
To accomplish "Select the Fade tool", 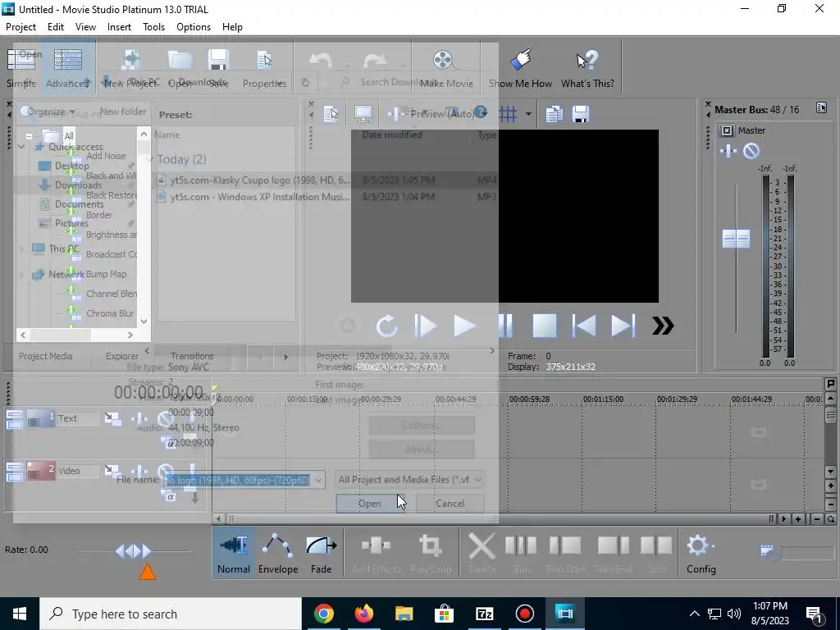I will (x=321, y=554).
